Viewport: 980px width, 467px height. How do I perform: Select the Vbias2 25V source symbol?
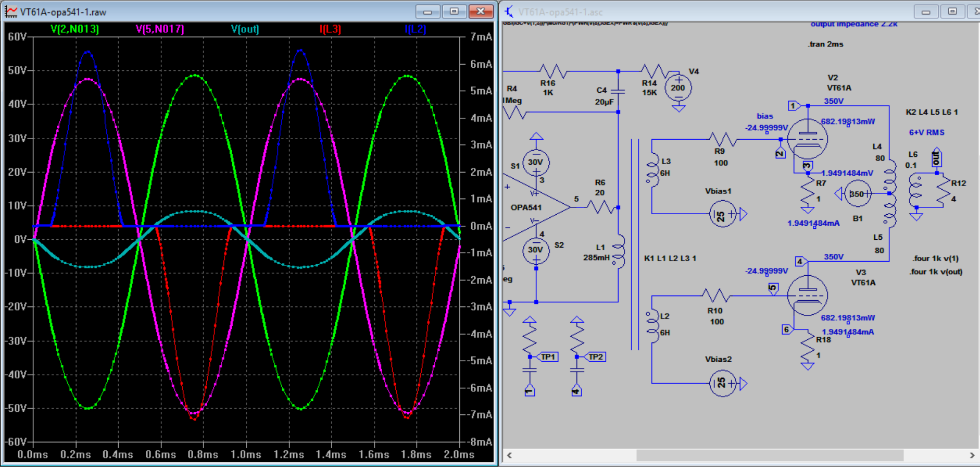point(722,384)
